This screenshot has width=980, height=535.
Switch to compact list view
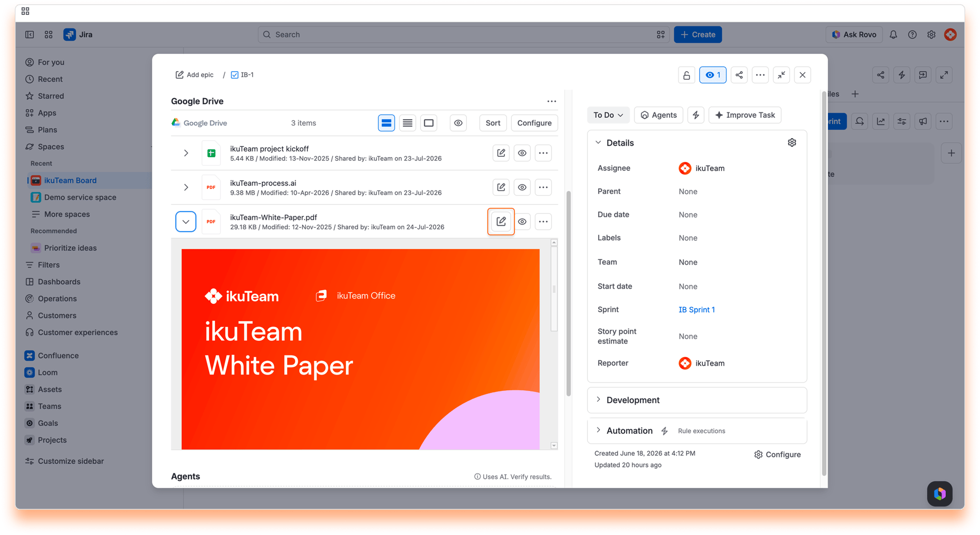(408, 123)
